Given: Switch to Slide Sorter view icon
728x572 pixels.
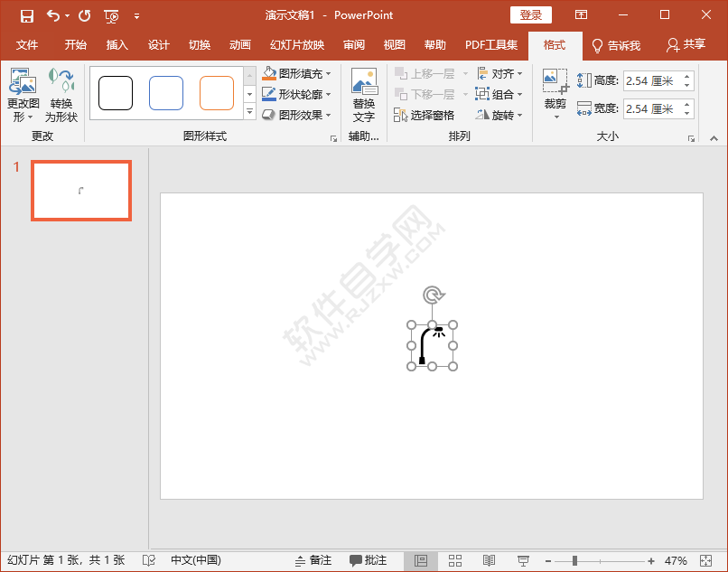Looking at the screenshot, I should [454, 560].
